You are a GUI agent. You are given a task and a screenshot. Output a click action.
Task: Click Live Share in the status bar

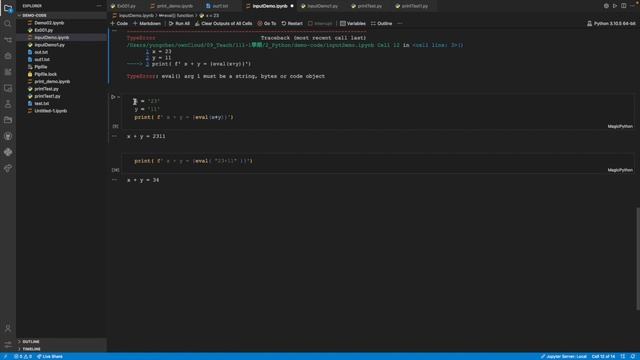50,356
